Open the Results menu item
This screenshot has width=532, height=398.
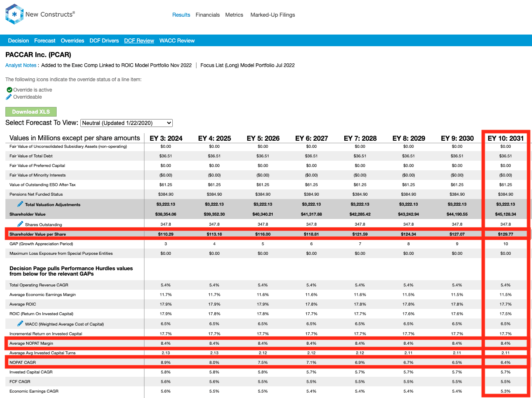181,15
